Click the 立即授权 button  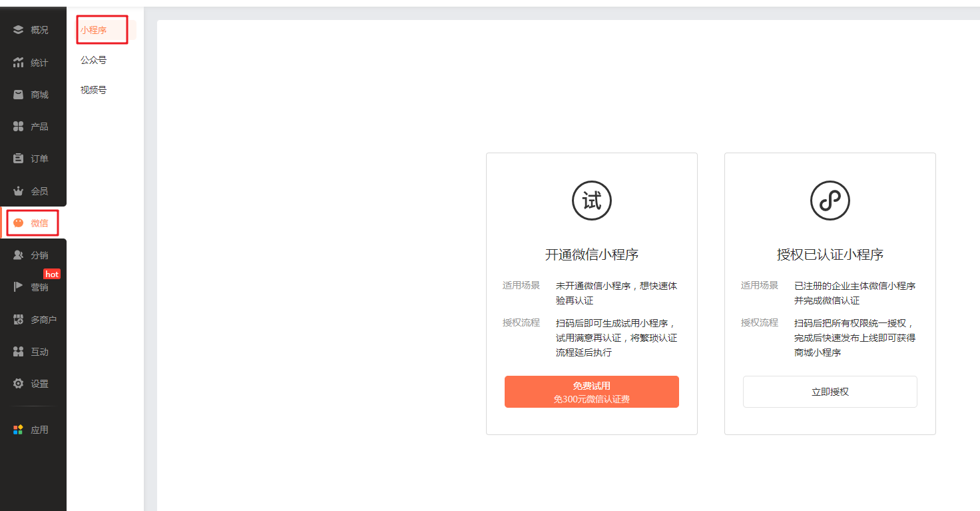[830, 392]
